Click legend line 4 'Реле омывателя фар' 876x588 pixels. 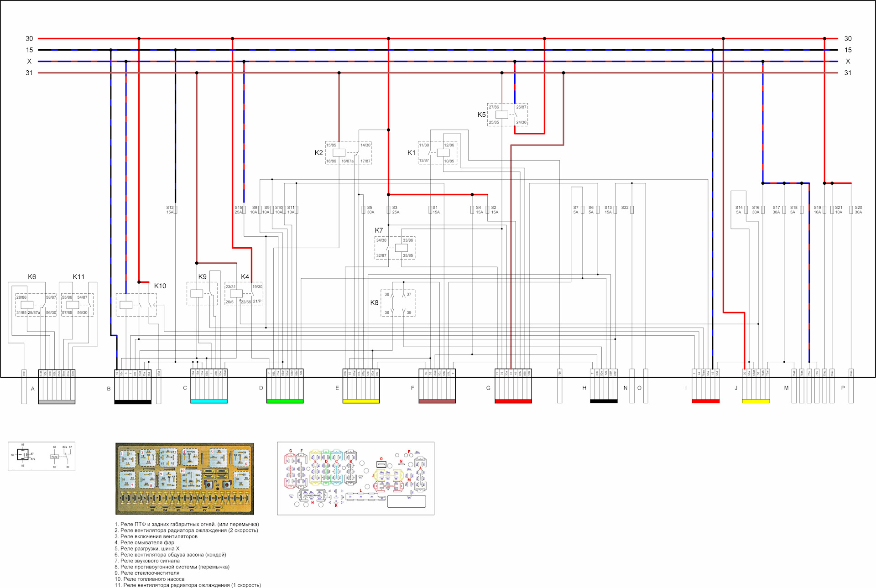click(144, 543)
